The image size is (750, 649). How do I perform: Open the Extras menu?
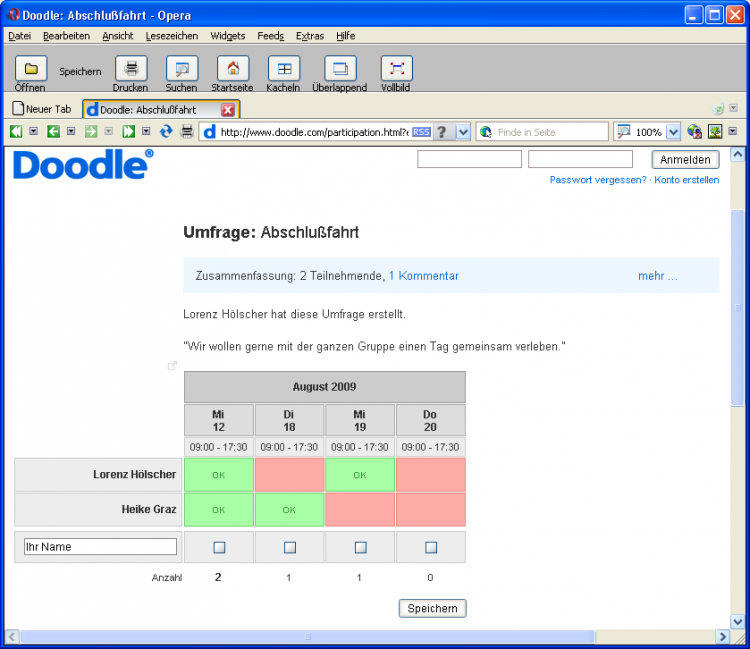(x=310, y=36)
